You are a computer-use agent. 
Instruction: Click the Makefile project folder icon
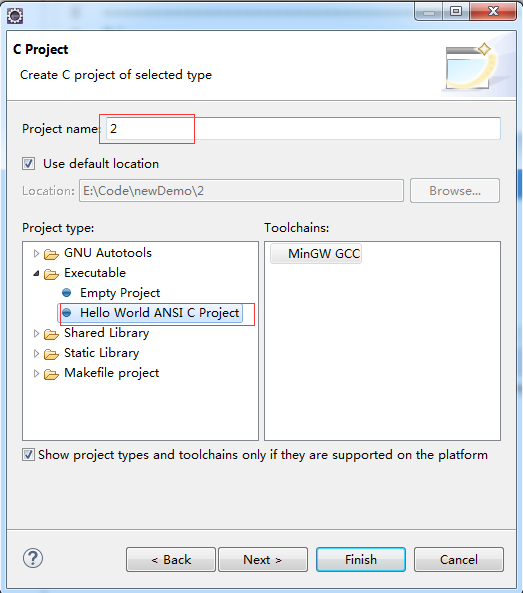coord(51,374)
